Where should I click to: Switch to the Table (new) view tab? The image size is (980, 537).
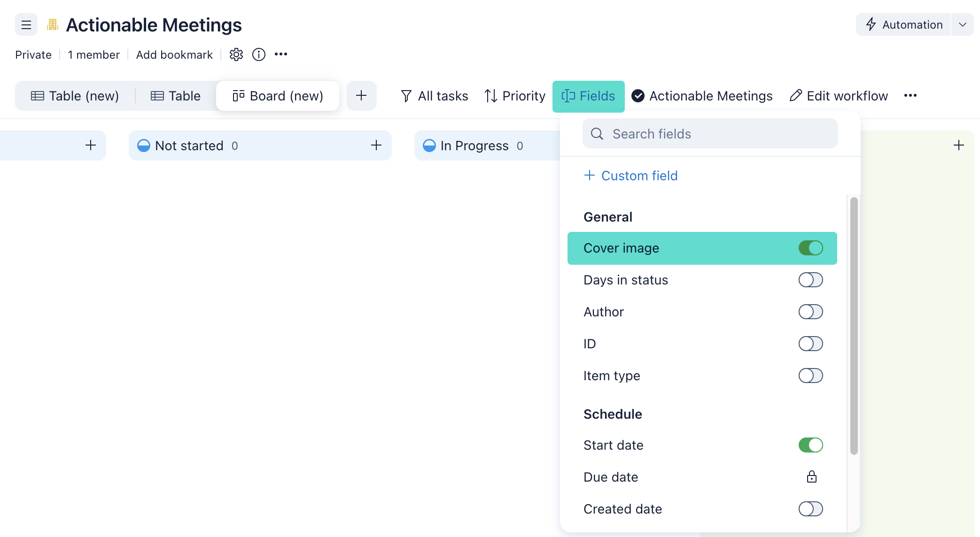[x=75, y=96]
